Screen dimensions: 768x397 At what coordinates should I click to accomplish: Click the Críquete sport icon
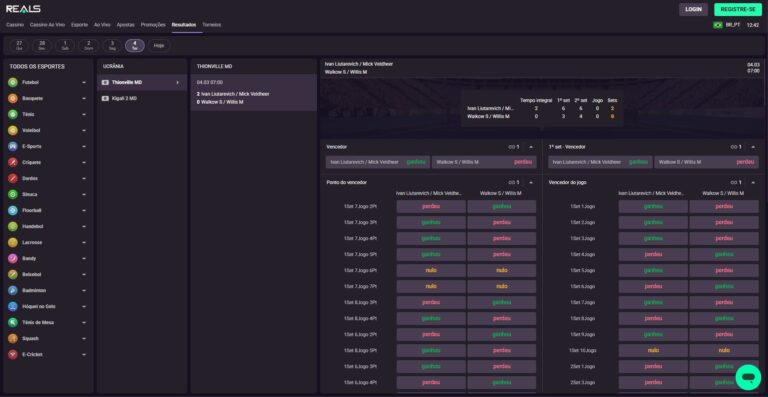click(x=13, y=163)
